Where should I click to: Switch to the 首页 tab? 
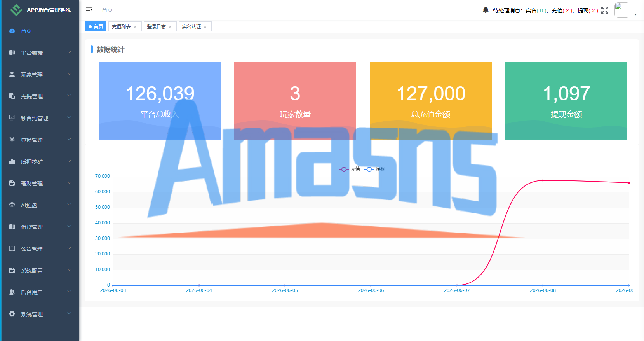[x=96, y=26]
